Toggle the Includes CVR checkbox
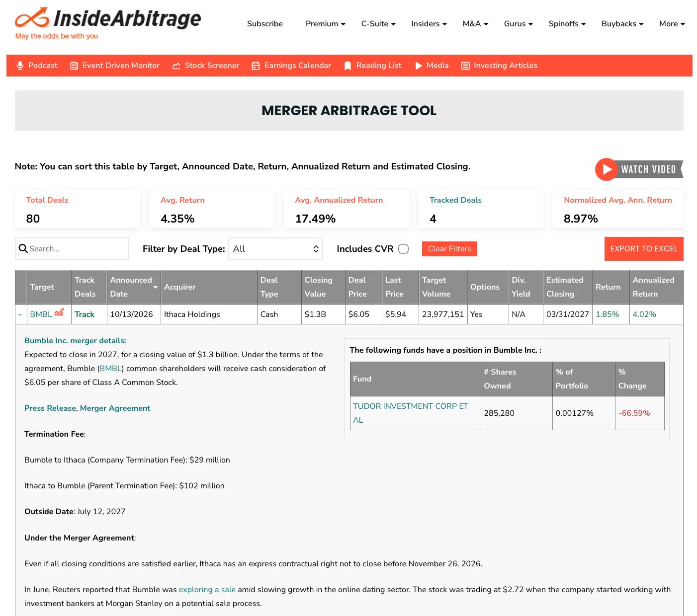 (404, 249)
